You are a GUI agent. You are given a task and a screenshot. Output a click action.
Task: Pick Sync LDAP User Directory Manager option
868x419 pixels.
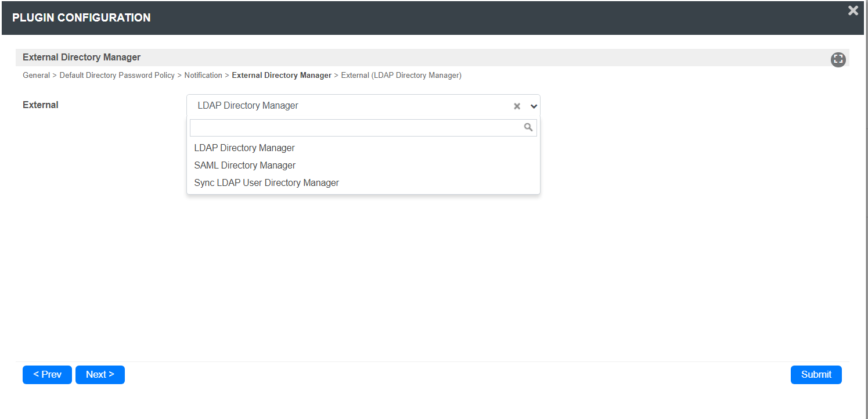(x=266, y=183)
